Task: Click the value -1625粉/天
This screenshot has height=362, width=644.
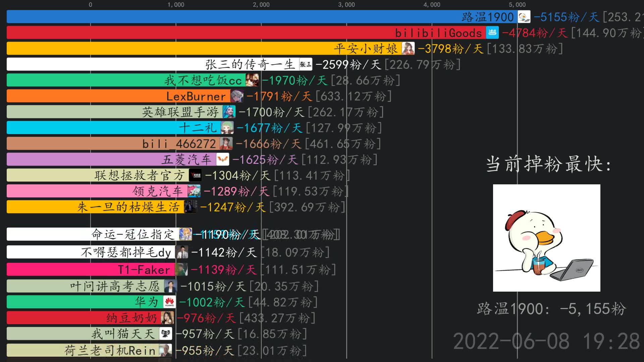Action: 265,160
